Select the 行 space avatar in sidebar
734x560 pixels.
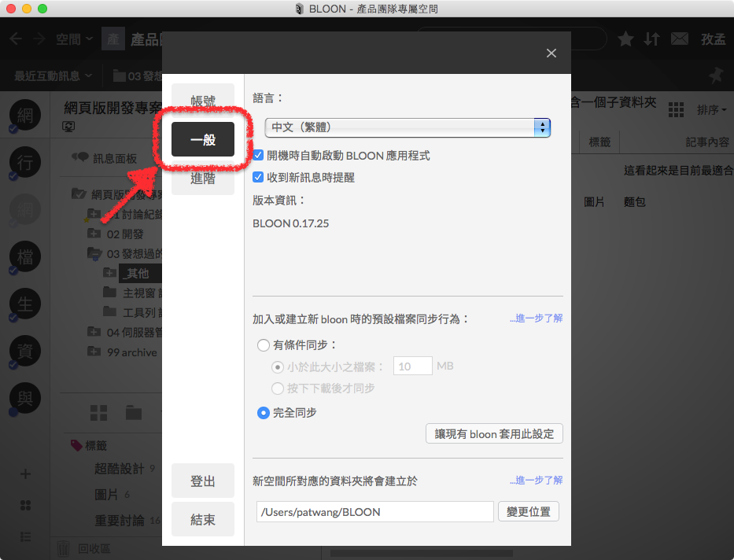tap(25, 162)
